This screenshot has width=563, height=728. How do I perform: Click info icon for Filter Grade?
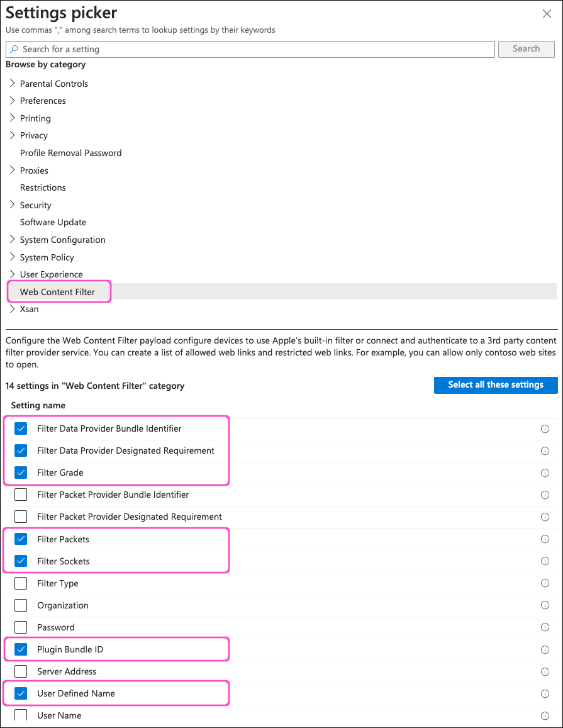tap(545, 473)
